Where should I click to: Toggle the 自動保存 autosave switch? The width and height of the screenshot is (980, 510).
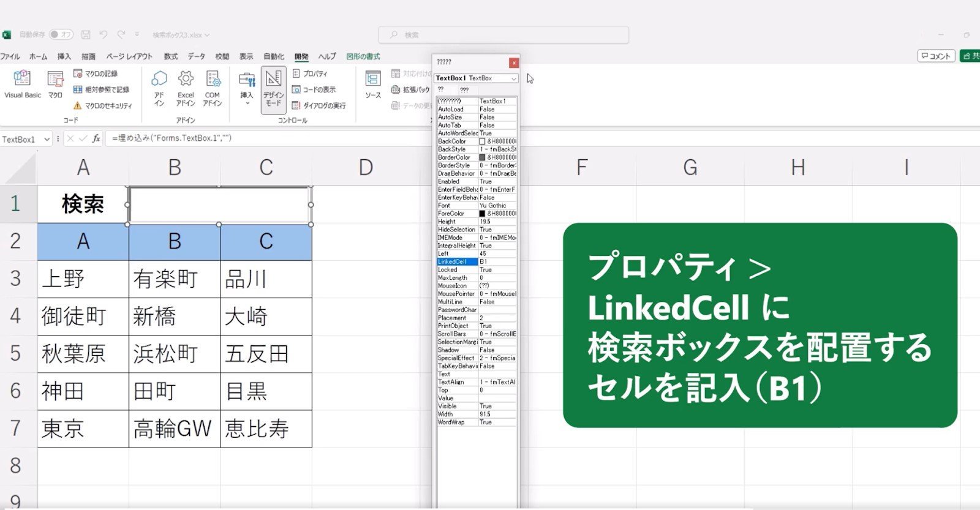coord(61,35)
